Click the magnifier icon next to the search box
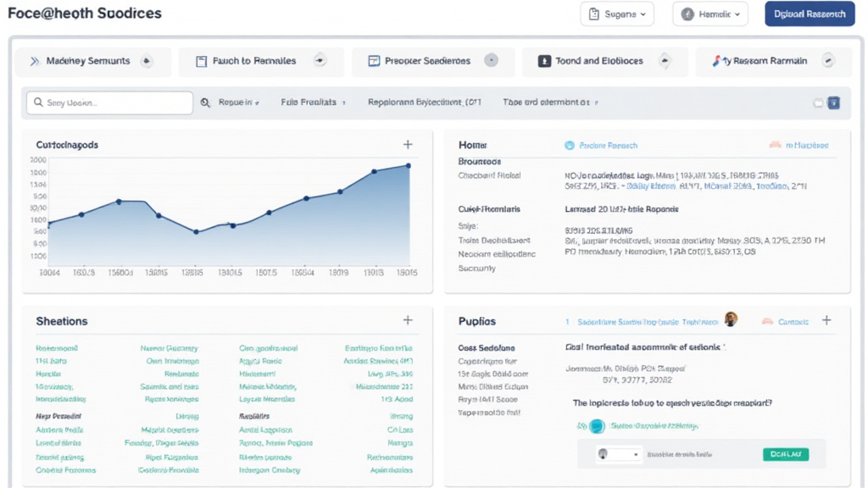The width and height of the screenshot is (868, 488). pos(205,103)
